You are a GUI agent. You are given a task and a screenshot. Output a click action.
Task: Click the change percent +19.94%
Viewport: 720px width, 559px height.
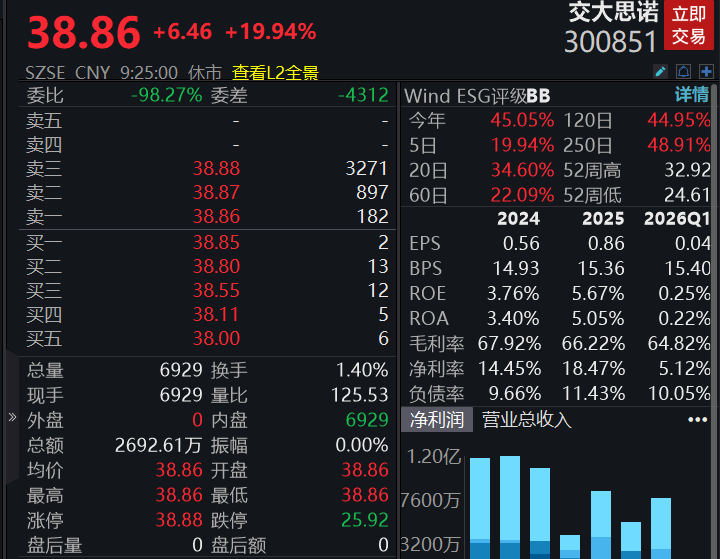click(x=270, y=32)
